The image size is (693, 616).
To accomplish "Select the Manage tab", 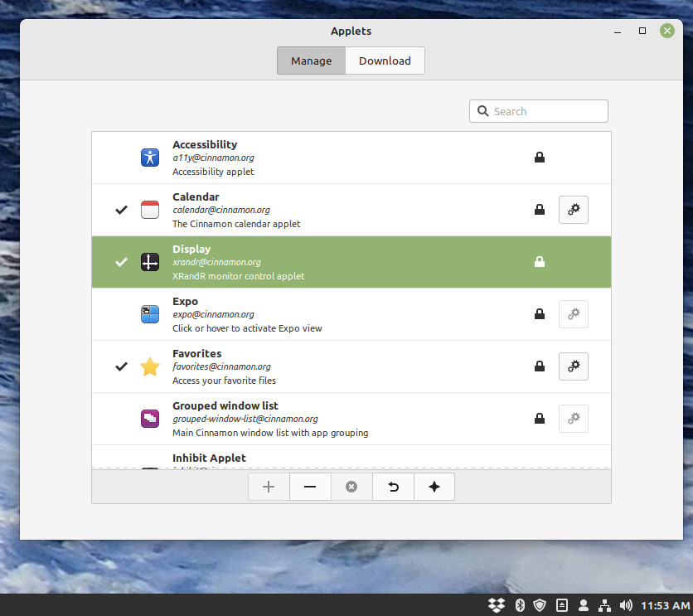I will click(x=311, y=61).
